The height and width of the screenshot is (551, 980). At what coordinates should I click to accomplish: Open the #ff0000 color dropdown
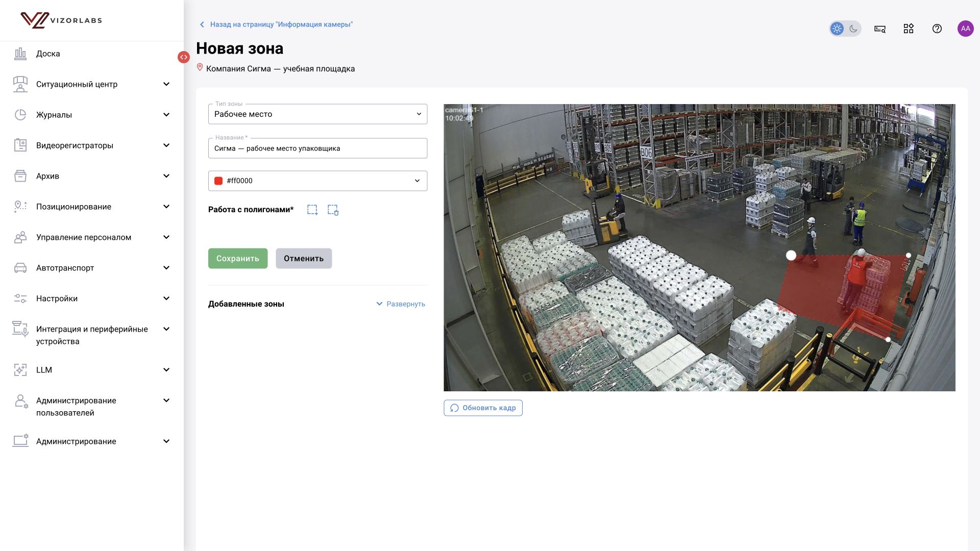click(317, 181)
